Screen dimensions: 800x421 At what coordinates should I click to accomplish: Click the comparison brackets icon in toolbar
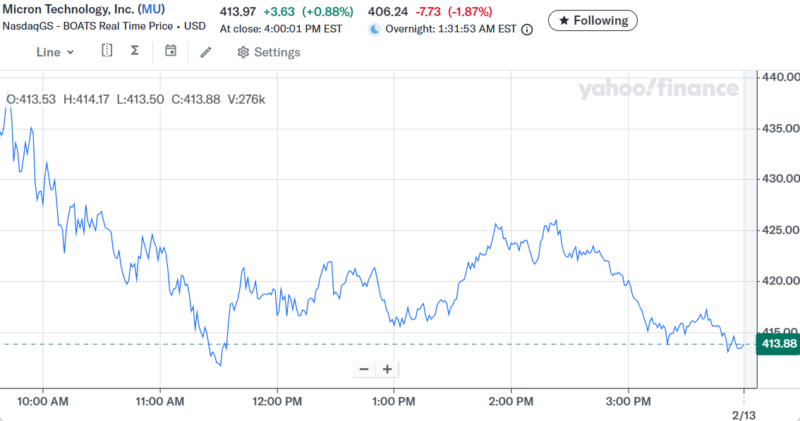(107, 51)
